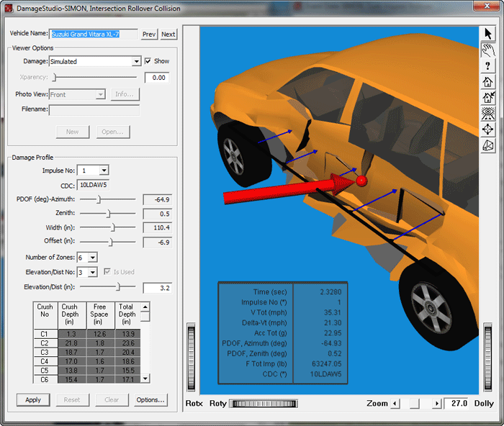Expand the Impulse No dropdown
Image resolution: width=504 pixels, height=426 pixels.
pos(104,171)
